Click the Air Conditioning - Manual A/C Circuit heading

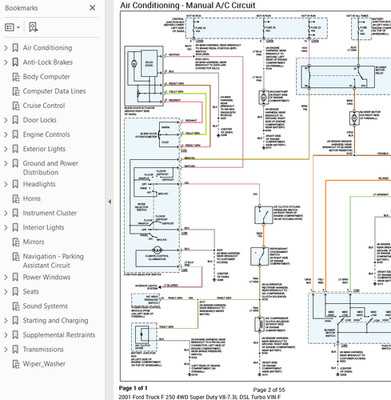tap(188, 5)
